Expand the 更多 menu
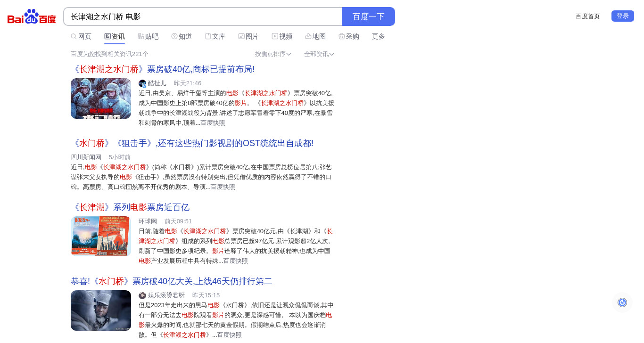 tap(379, 36)
